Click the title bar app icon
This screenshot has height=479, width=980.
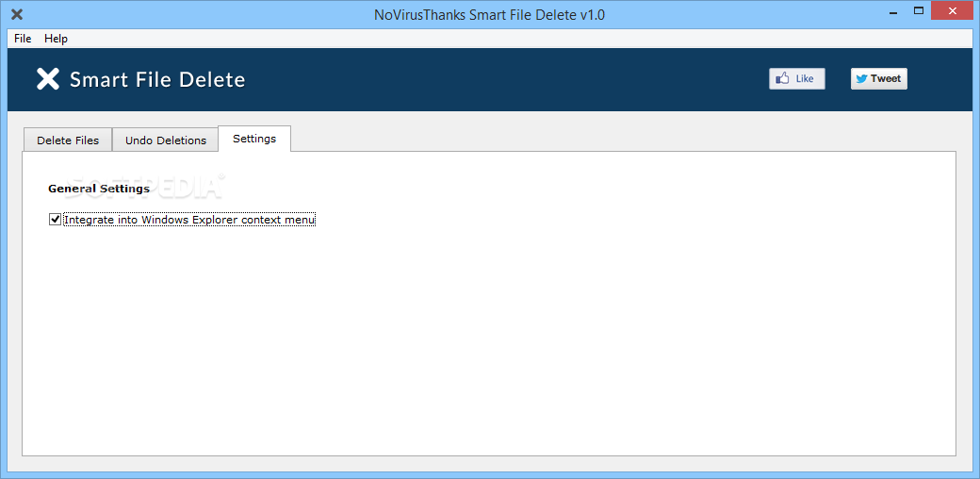click(18, 14)
